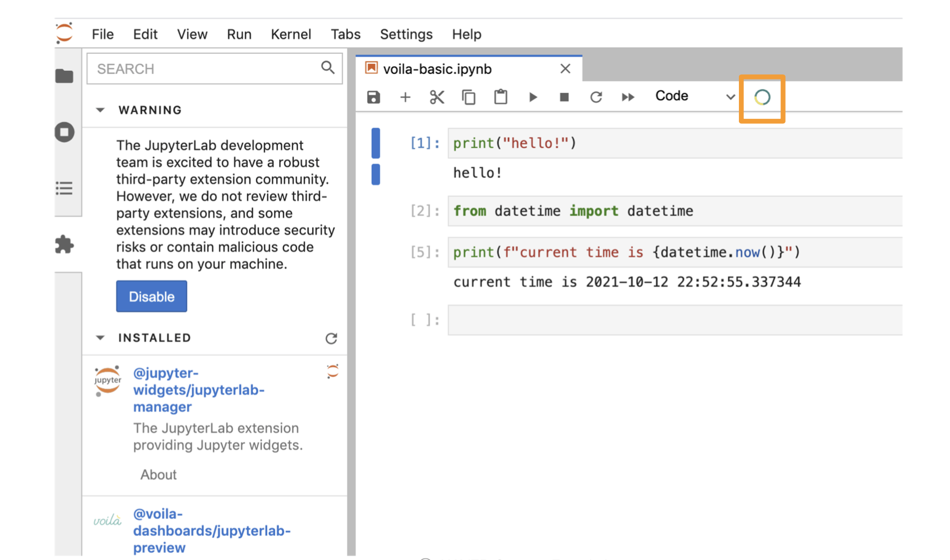Viewport: 950px width, 560px height.
Task: Run the selected cell
Action: tap(533, 97)
